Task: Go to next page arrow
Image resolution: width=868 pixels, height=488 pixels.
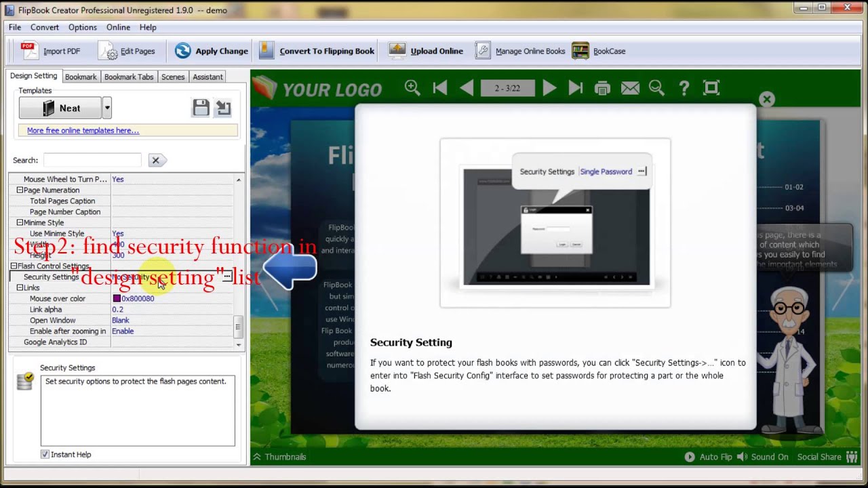Action: [549, 87]
